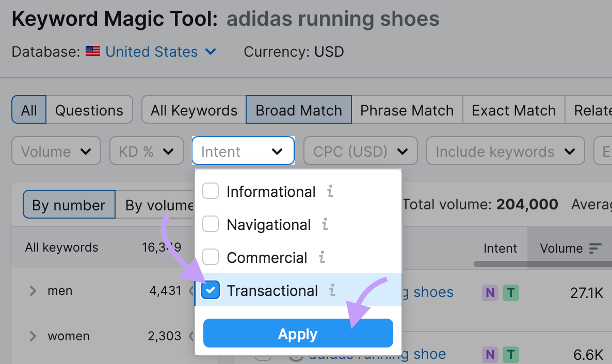Viewport: 612px width, 364px height.
Task: Click the United States flag icon
Action: 93,51
